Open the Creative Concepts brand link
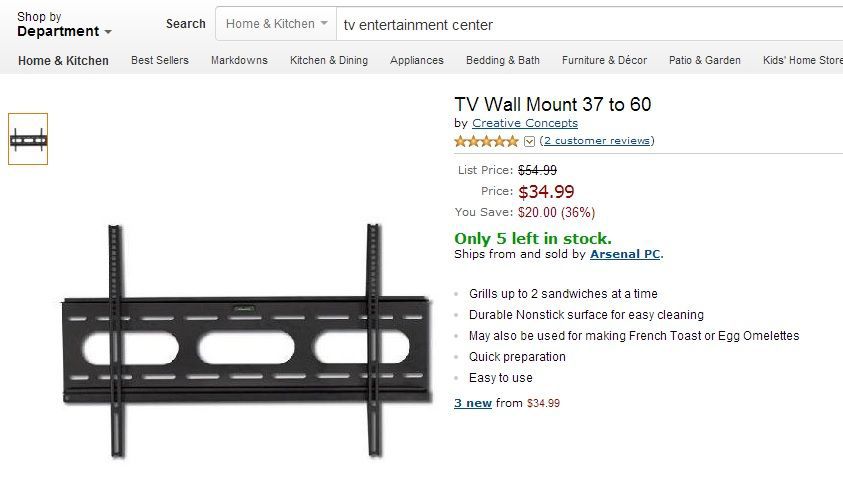Screen dimensions: 843x480 click(525, 123)
